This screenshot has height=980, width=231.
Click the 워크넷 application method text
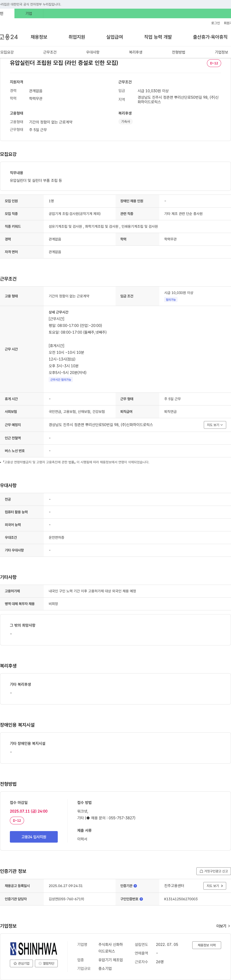(83, 811)
